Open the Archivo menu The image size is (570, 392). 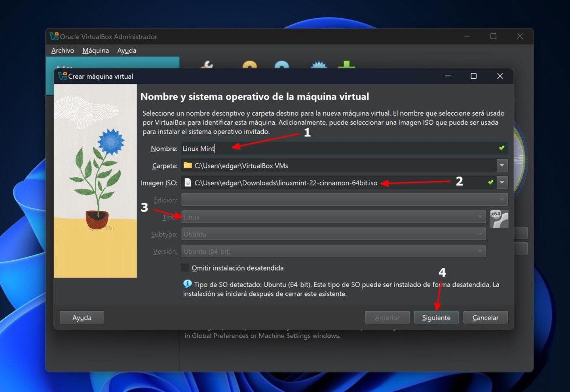click(x=63, y=50)
